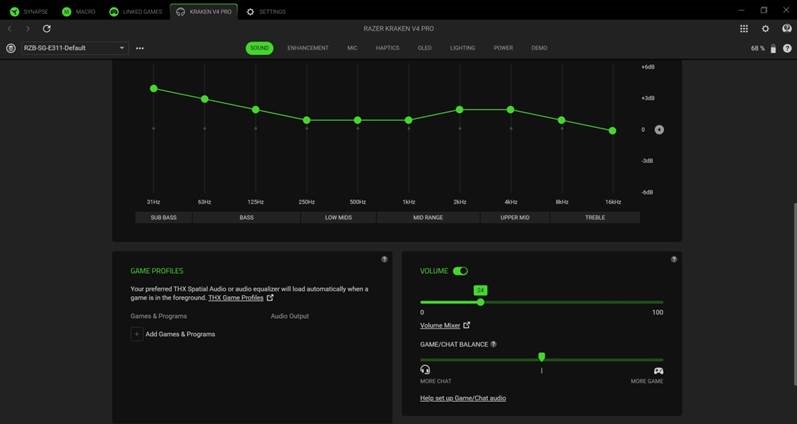The height and width of the screenshot is (424, 797).
Task: Click the More Chat headset icon
Action: (x=425, y=370)
